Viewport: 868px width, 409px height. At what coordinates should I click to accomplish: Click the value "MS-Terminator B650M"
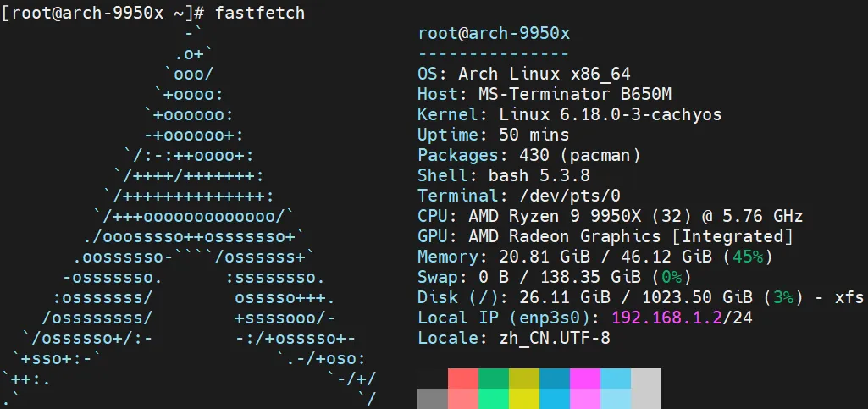tap(575, 94)
